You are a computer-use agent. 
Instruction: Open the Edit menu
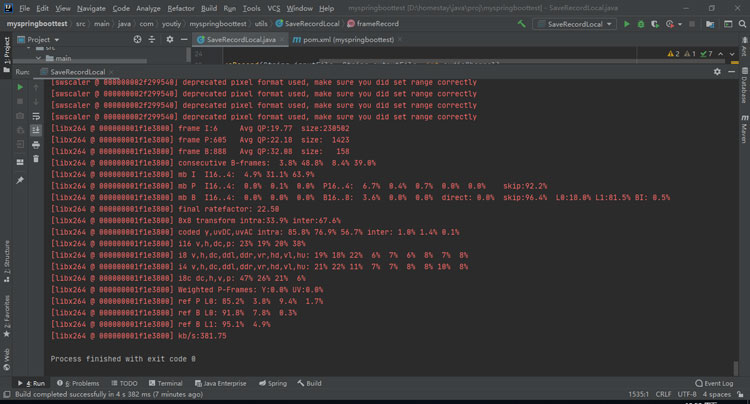[42, 8]
